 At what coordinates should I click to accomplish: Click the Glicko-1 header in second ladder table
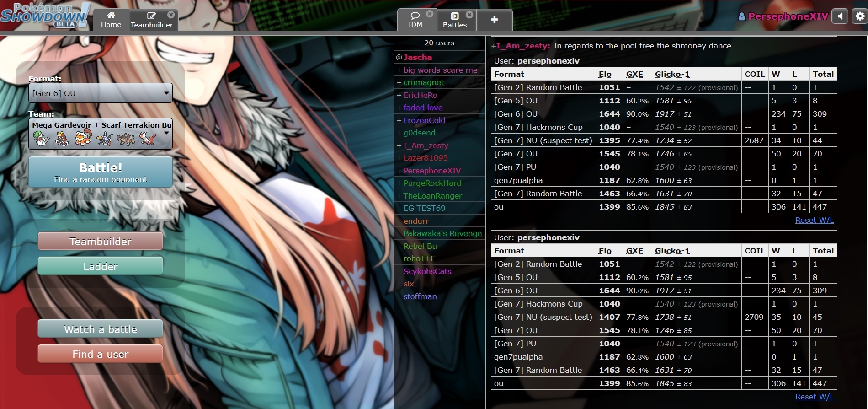point(672,251)
